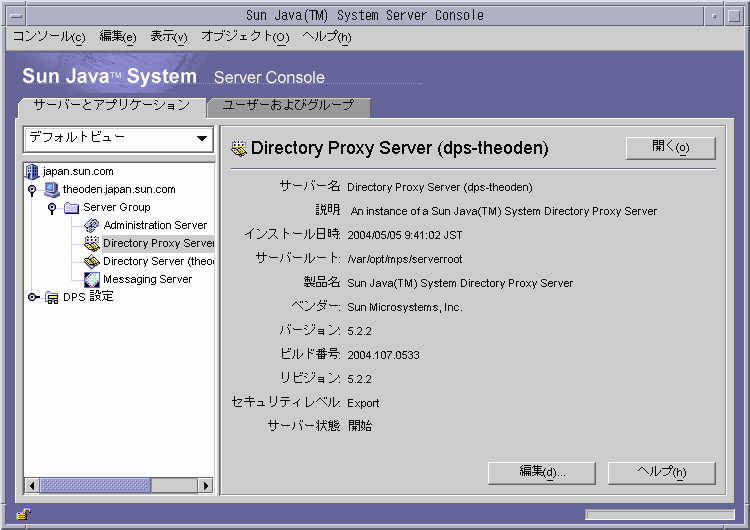750x530 pixels.
Task: Switch to the ユーザーおよびグループ tab
Action: pyautogui.click(x=288, y=106)
